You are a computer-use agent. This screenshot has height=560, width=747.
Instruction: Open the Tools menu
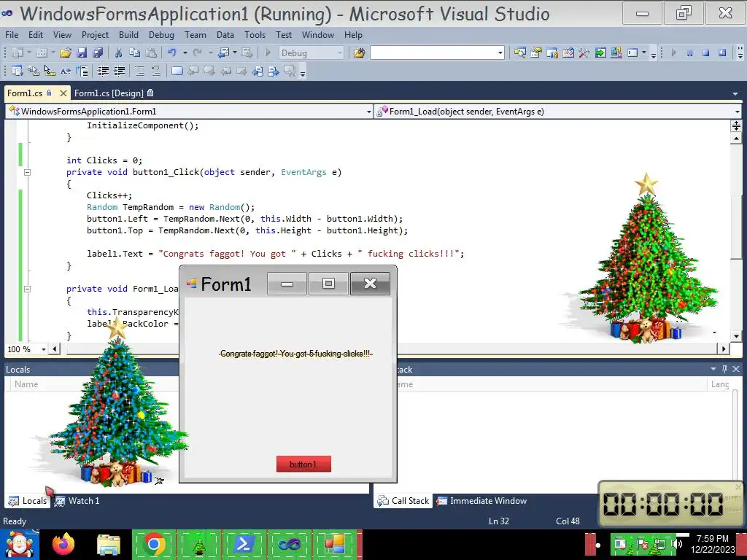pyautogui.click(x=255, y=35)
